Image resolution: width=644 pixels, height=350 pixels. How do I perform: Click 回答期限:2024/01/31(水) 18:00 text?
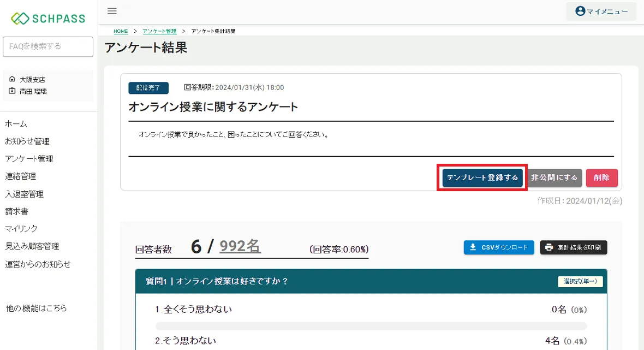pyautogui.click(x=234, y=87)
